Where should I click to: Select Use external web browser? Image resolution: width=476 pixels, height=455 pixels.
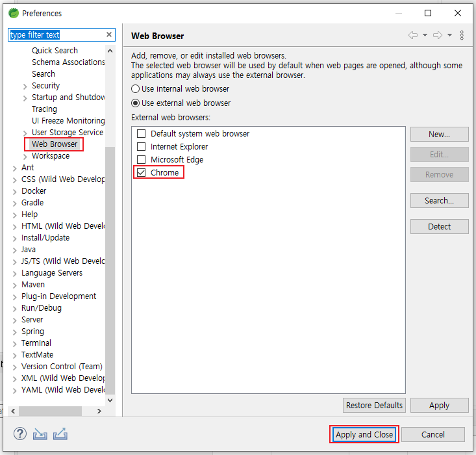(181, 103)
